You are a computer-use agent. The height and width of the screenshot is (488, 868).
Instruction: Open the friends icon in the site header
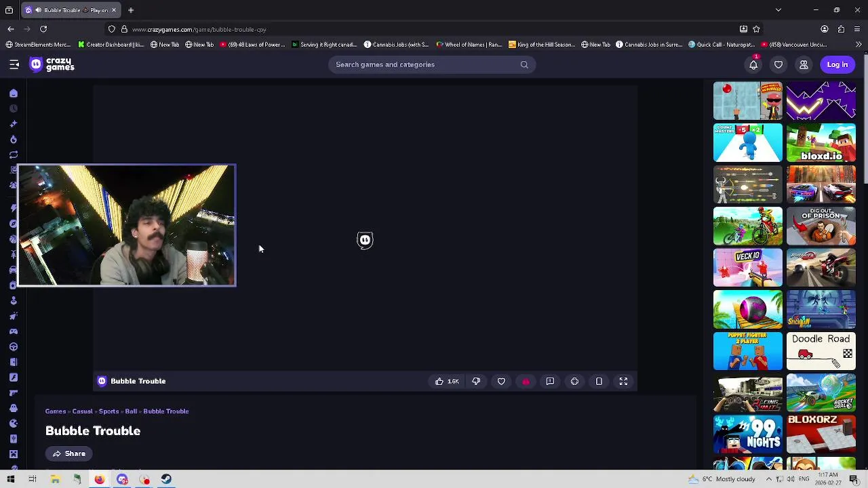(x=804, y=64)
